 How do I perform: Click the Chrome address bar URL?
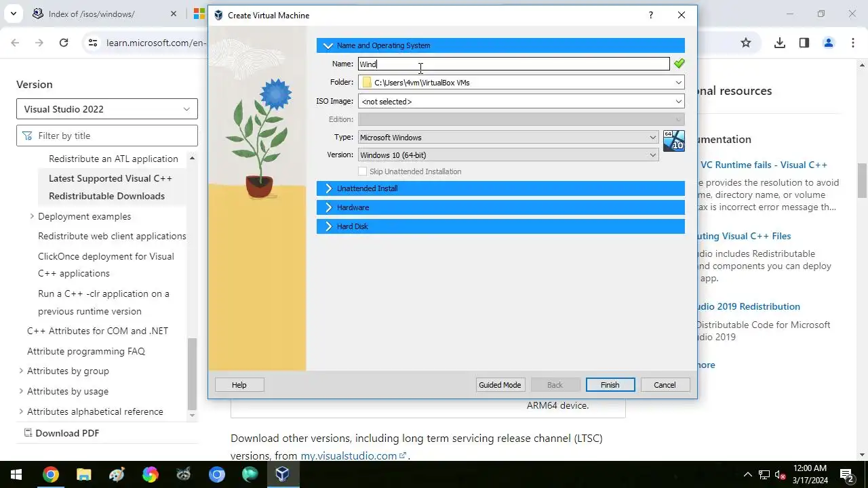pyautogui.click(x=156, y=43)
